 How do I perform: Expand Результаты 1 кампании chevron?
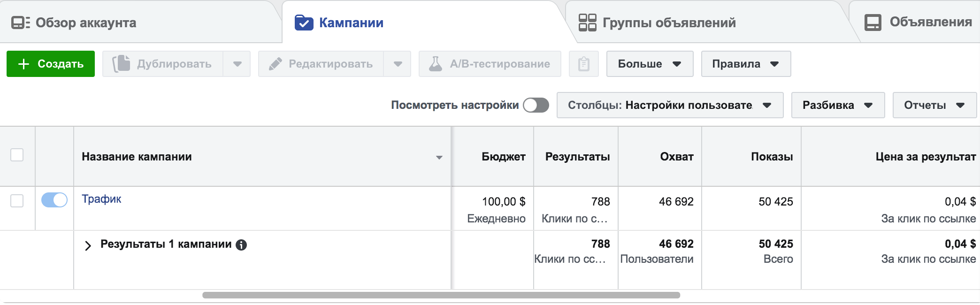[x=88, y=245]
